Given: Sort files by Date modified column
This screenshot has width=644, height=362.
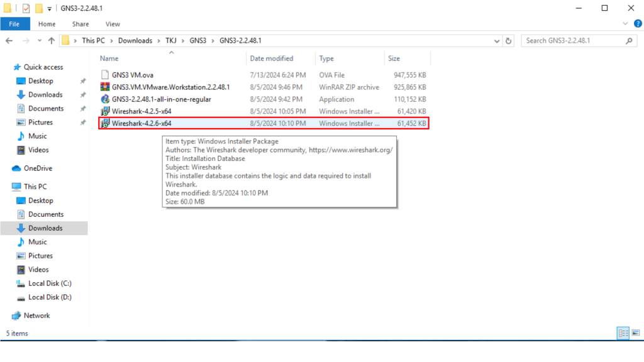Looking at the screenshot, I should [x=272, y=58].
